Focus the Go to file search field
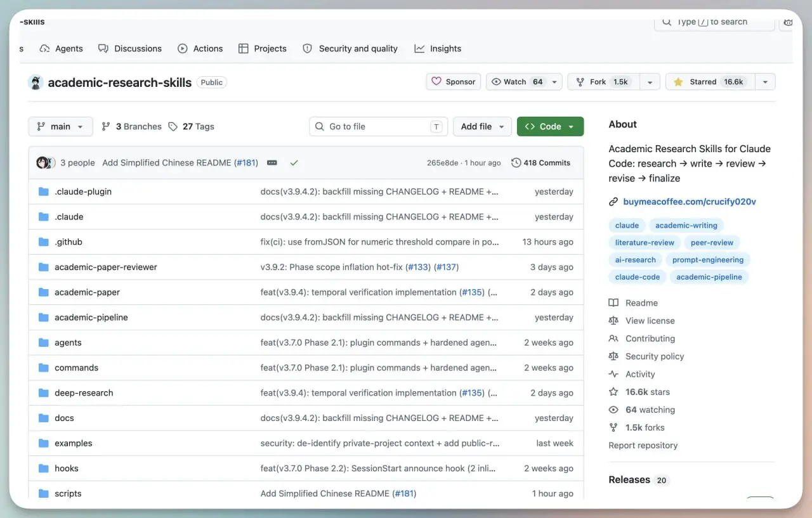The width and height of the screenshot is (812, 518). point(378,126)
